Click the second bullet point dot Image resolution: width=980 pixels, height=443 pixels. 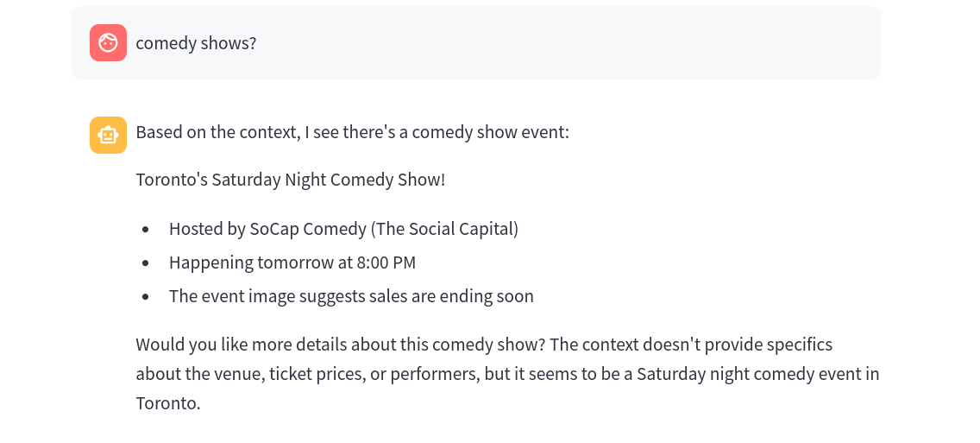pos(146,263)
